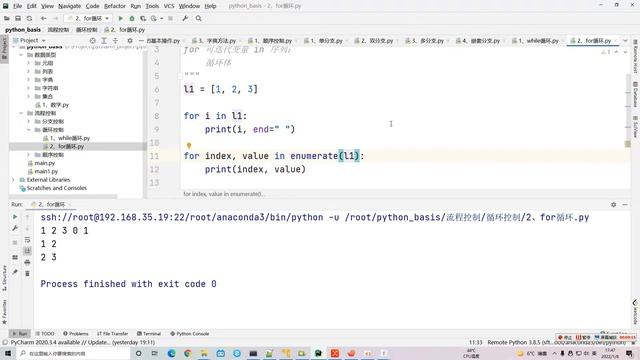Click the gray Stop square in main toolbar
The height and width of the screenshot is (360, 640).
[171, 18]
